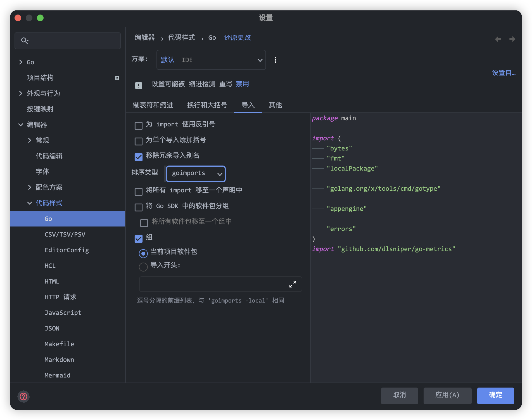
Task: Click the warning icon next to 设置可能被
Action: click(139, 85)
